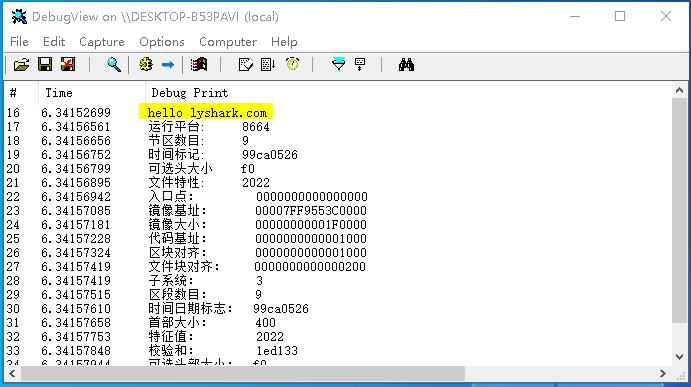Select row with value 00007FF9553C0000
This screenshot has width=691, height=387.
tap(337, 211)
